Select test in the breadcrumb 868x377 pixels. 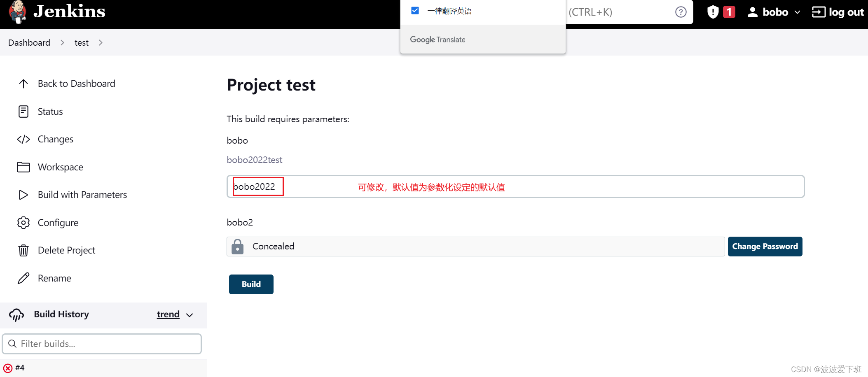81,42
